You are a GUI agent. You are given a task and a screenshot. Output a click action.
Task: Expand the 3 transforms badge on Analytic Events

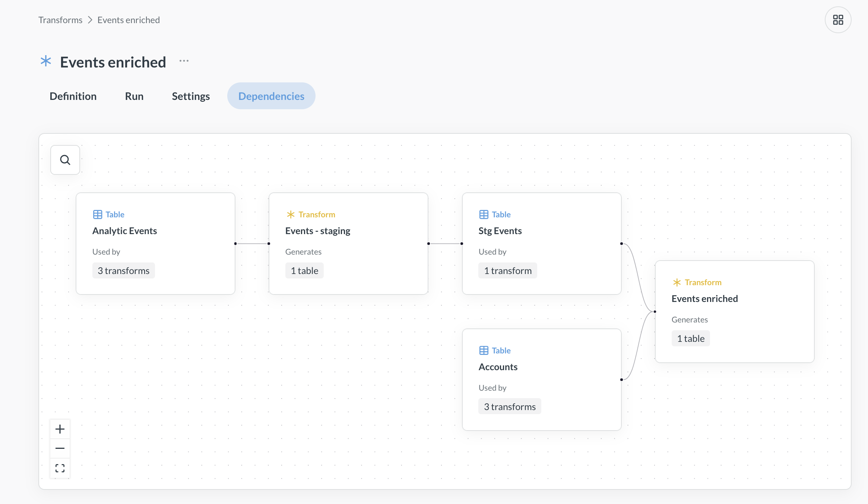[123, 270]
